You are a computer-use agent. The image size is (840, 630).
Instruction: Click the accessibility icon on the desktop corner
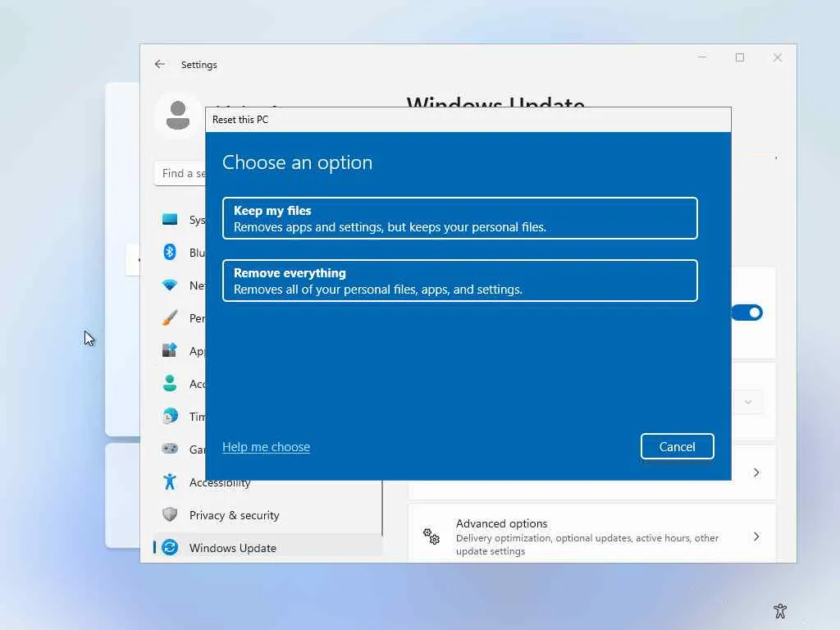pos(780,610)
